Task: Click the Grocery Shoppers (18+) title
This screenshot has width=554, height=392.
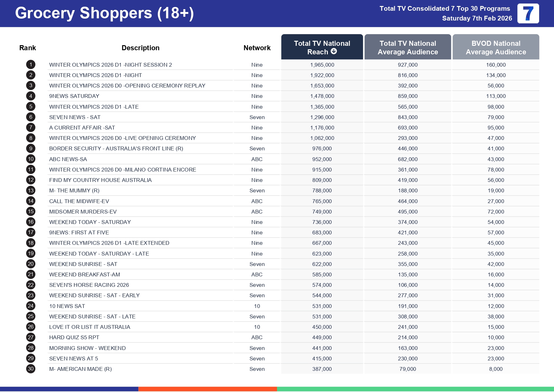Action: [x=104, y=13]
